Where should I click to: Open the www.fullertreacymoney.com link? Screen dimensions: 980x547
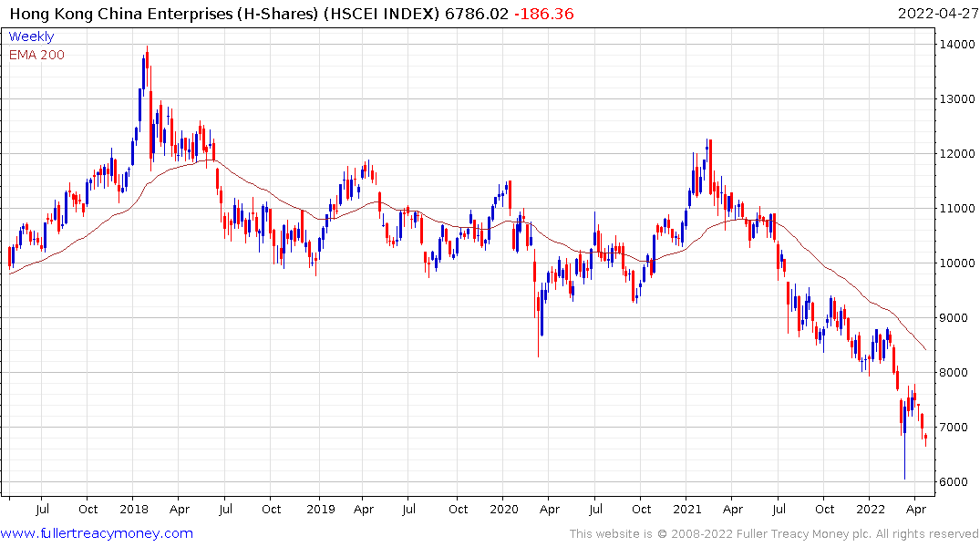(97, 533)
